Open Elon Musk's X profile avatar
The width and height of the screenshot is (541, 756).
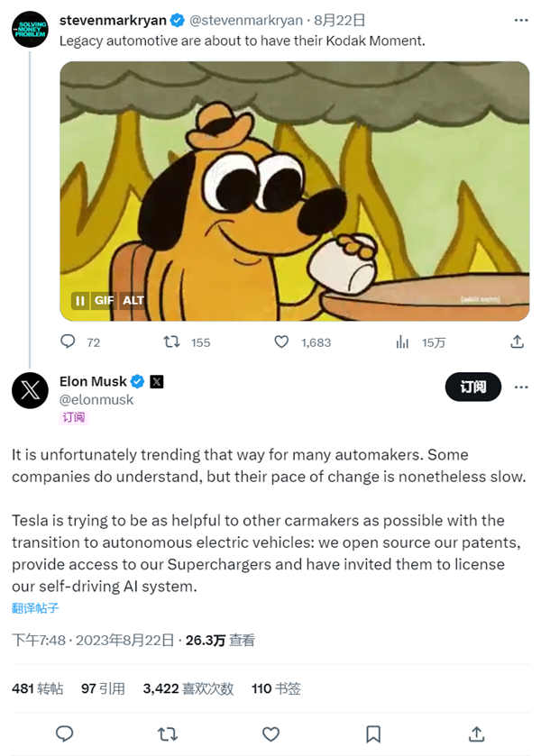click(x=30, y=390)
